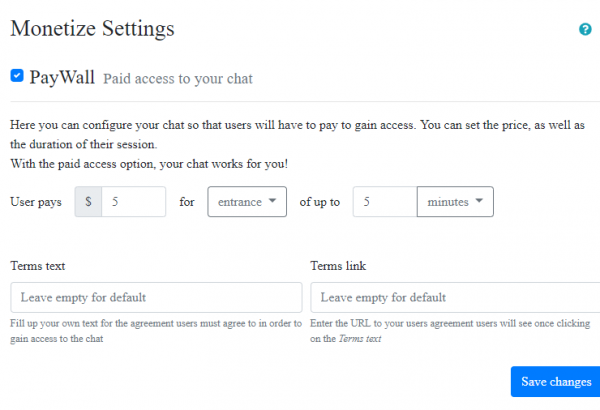Viewport: 600px width, 410px height.
Task: Click the Save changes button
Action: pos(556,382)
